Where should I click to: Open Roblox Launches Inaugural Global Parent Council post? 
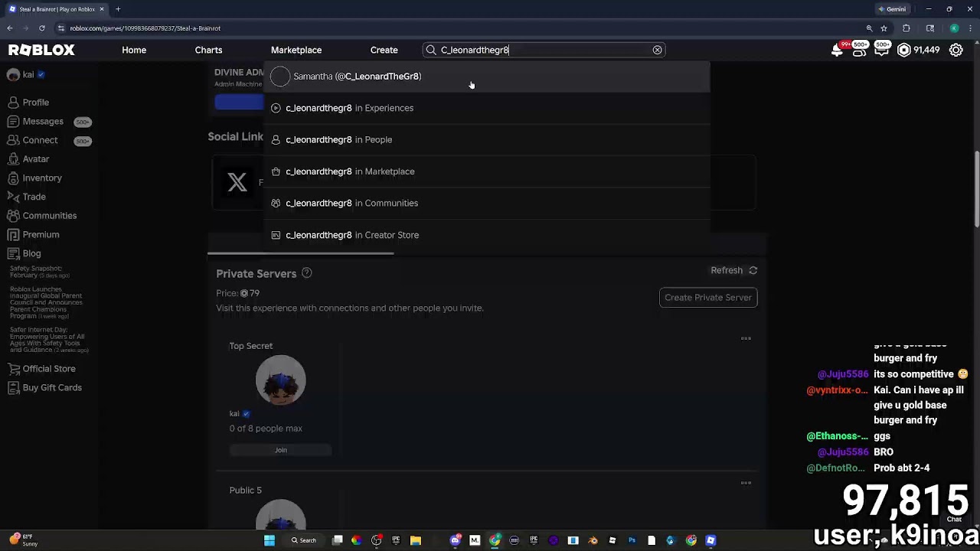pos(47,303)
